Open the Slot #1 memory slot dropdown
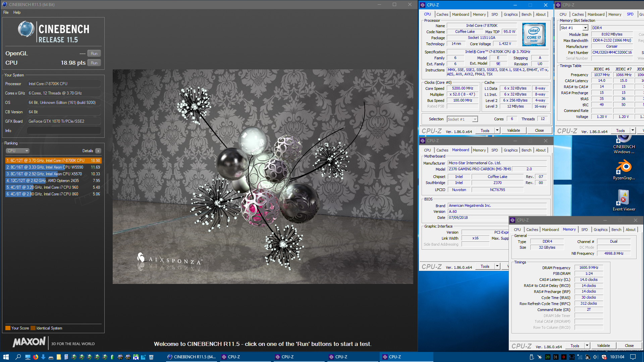 [x=574, y=28]
